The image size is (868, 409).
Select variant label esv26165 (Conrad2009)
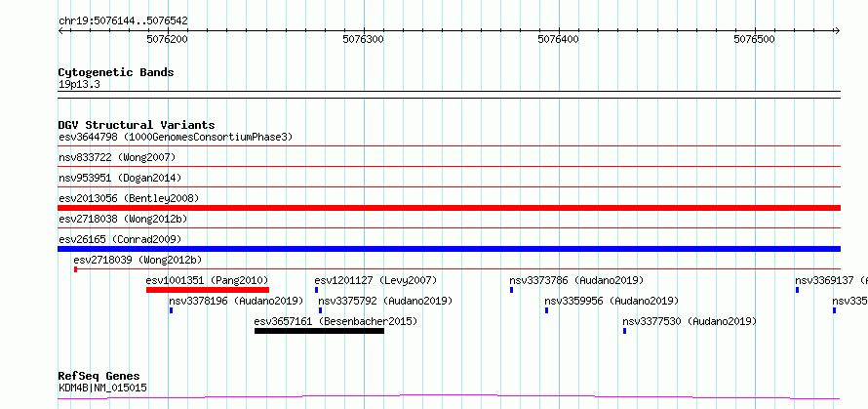[x=120, y=240]
